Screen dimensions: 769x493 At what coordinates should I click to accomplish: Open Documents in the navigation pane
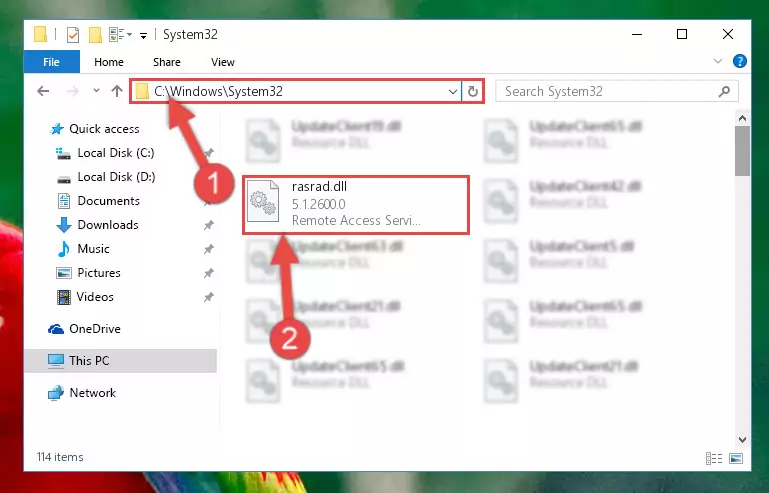click(108, 201)
